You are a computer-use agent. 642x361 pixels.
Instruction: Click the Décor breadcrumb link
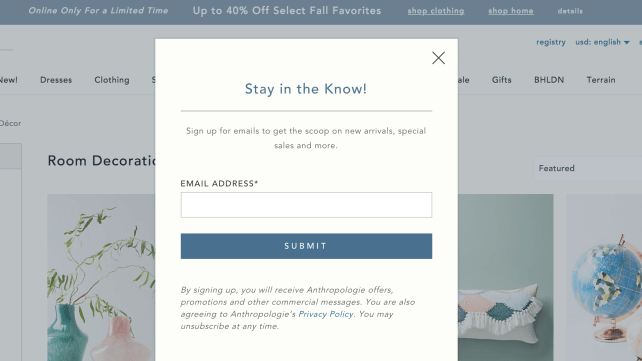(x=10, y=123)
